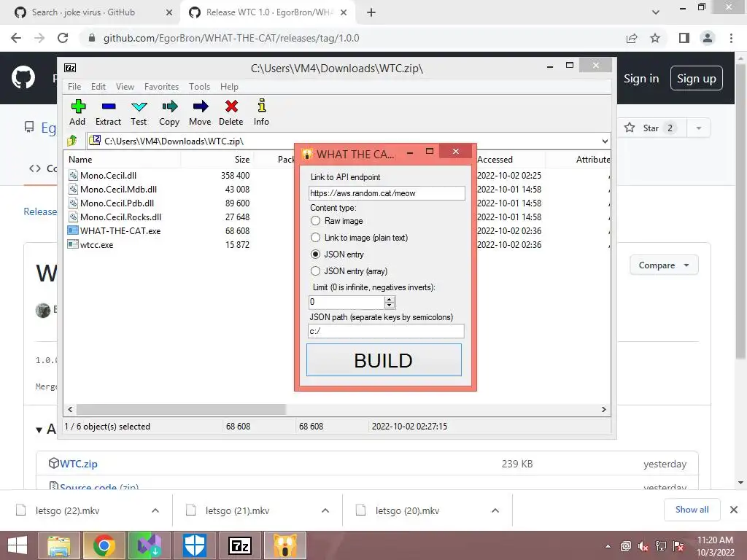Screen dimensions: 747x560
Task: Click the BUILD button
Action: [x=384, y=360]
